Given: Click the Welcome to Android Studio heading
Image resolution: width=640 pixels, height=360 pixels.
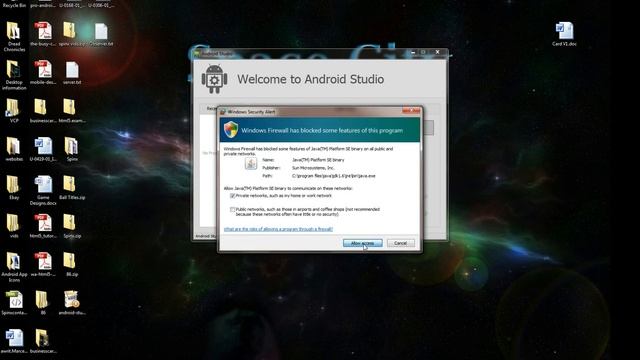Looking at the screenshot, I should click(x=311, y=79).
